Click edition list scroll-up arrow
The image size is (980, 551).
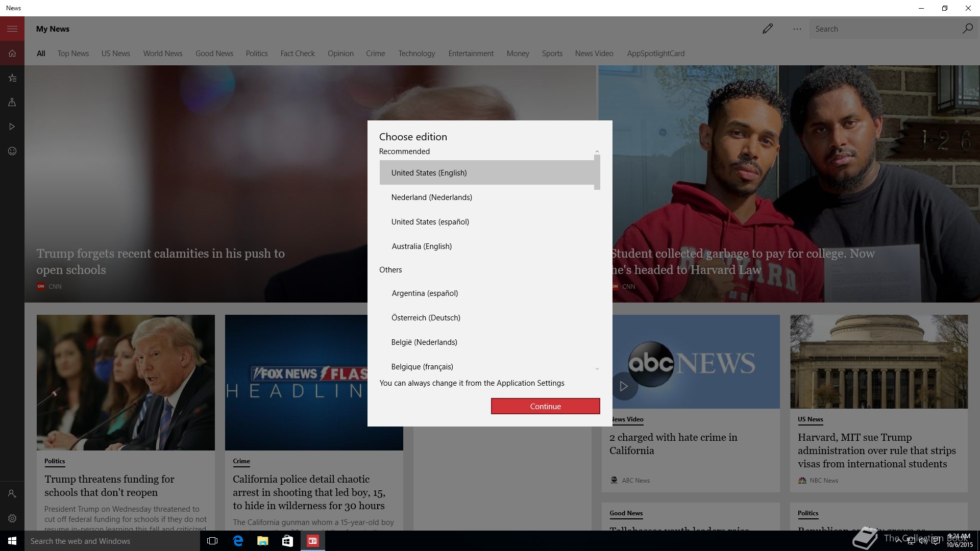point(597,152)
